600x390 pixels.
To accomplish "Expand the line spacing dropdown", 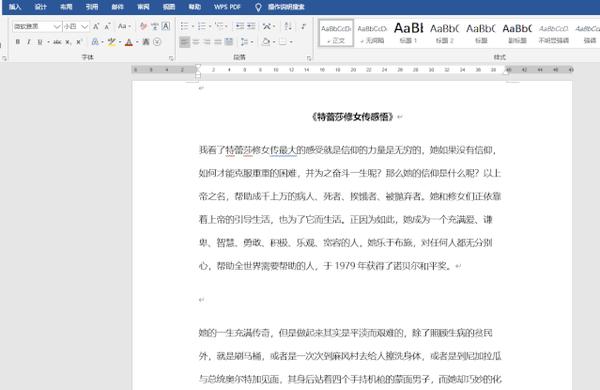I will tap(252, 42).
